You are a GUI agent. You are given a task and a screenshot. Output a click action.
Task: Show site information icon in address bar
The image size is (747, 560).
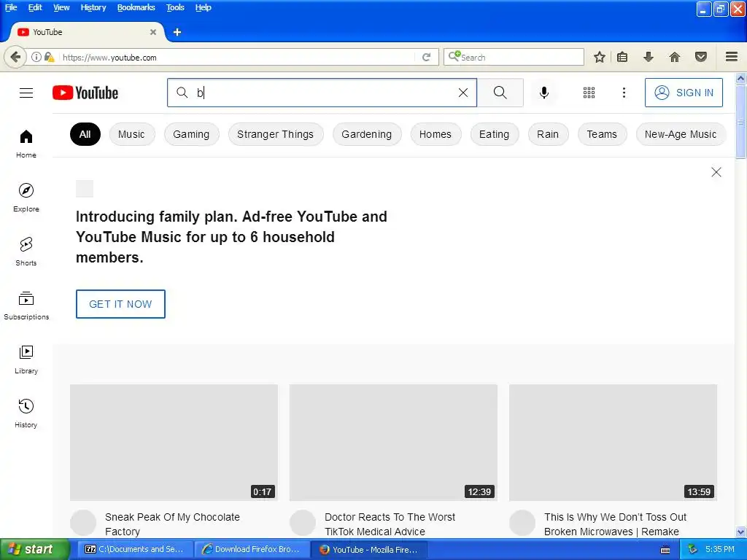[x=36, y=57]
